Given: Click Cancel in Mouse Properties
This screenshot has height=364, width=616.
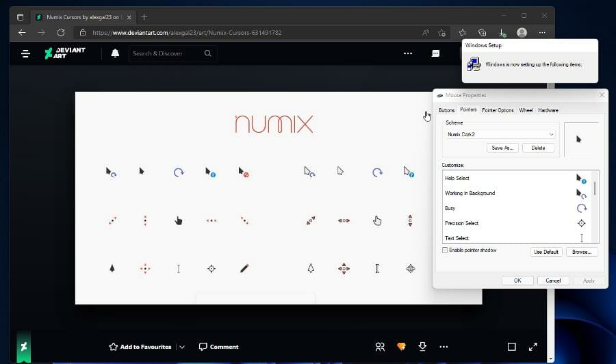Looking at the screenshot, I should [x=553, y=281].
